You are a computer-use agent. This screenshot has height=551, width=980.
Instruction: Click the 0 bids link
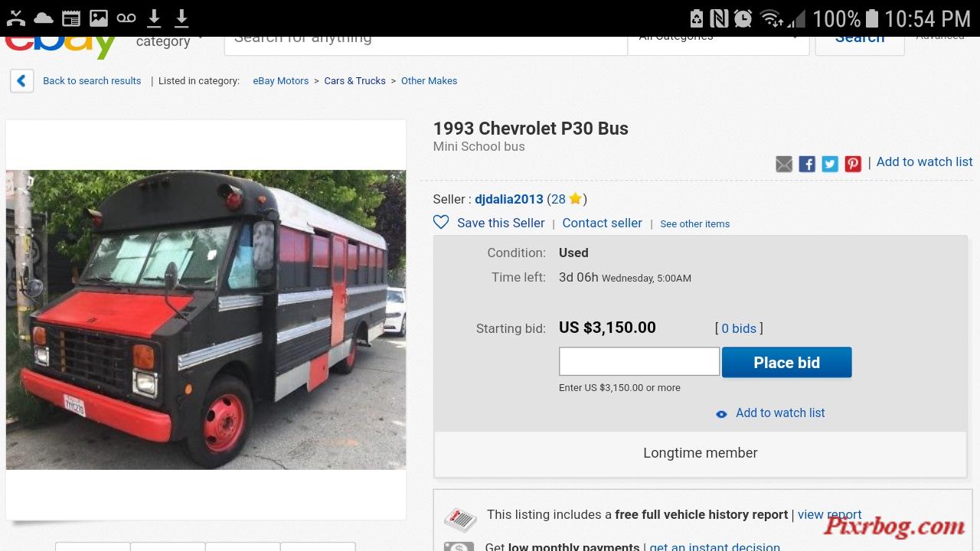[739, 328]
